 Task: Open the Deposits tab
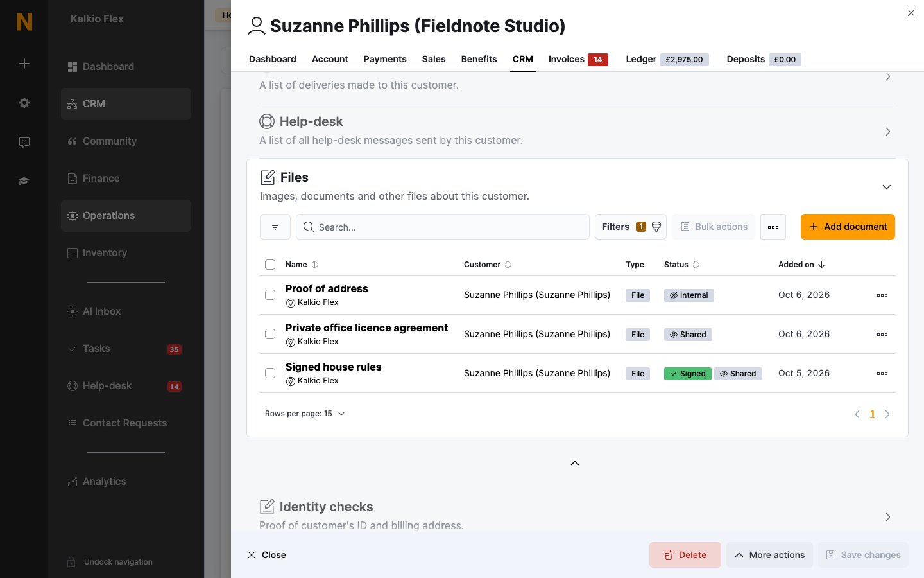tap(764, 59)
